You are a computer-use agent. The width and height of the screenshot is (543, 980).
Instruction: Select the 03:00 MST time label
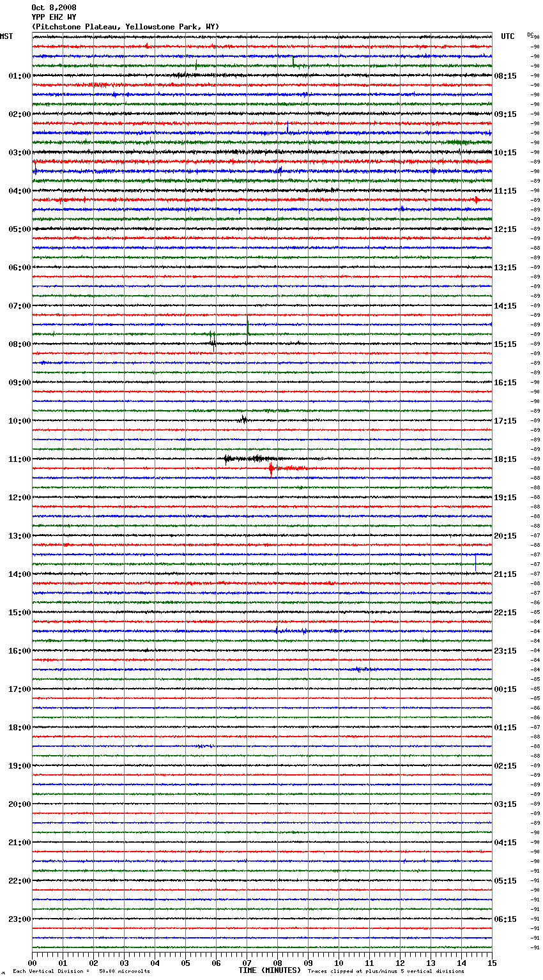(x=20, y=153)
